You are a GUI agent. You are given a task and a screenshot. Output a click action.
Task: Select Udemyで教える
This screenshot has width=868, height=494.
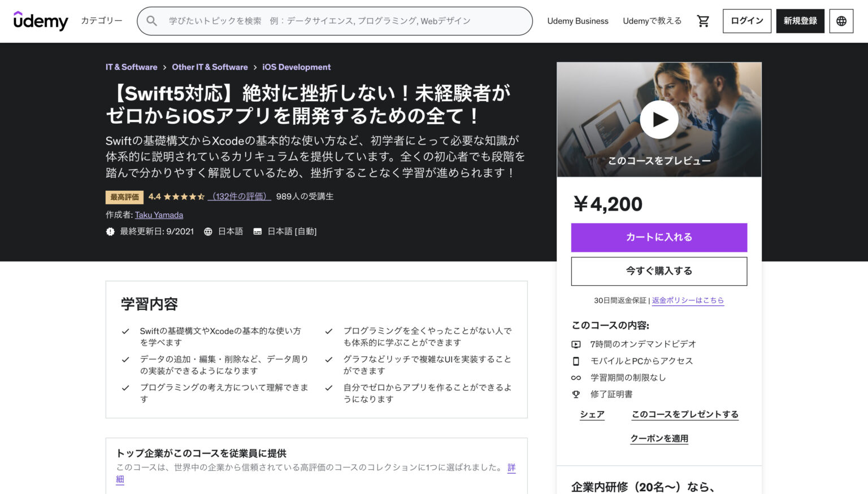click(652, 20)
